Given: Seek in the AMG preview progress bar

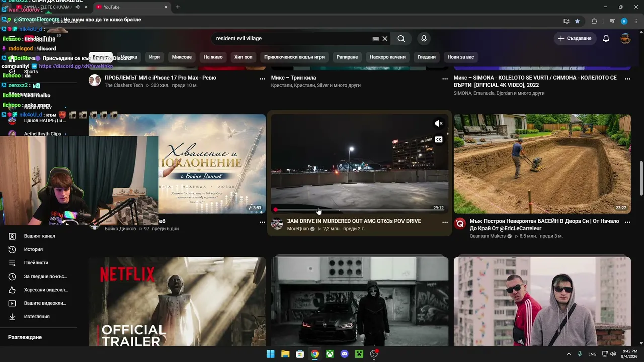Looking at the screenshot, I should [359, 210].
